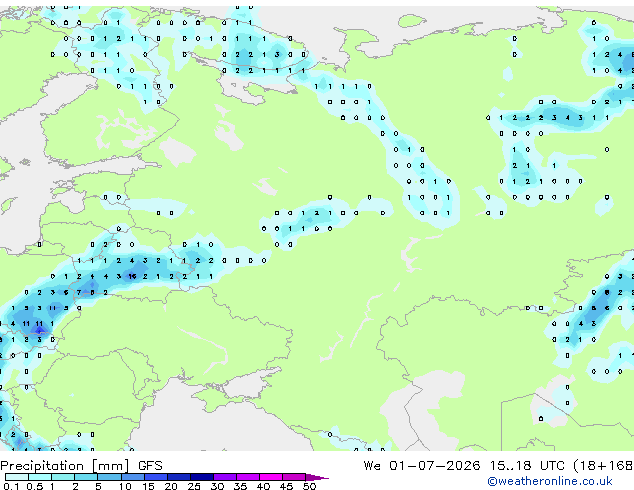Click the '0.1' legend scale label
The height and width of the screenshot is (490, 634).
tap(11, 486)
